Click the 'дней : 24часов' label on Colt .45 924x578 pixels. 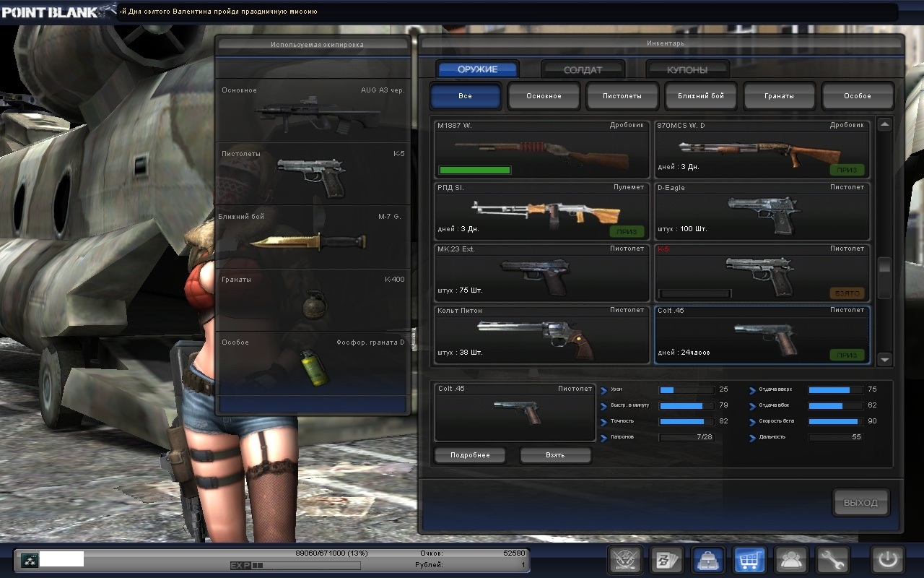tap(684, 353)
